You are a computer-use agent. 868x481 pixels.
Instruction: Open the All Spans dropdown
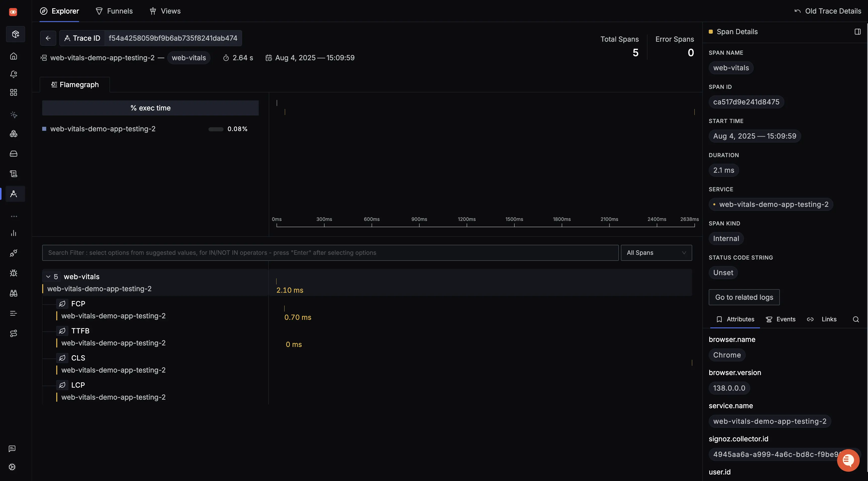(x=656, y=253)
